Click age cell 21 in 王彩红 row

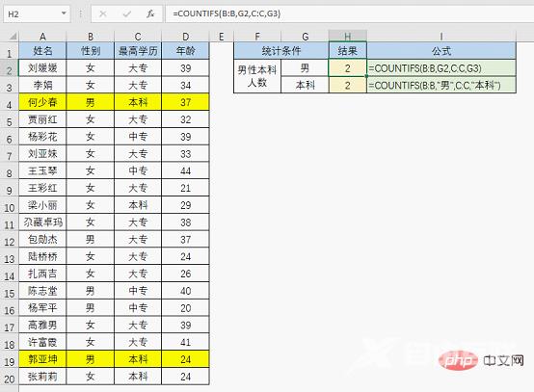click(x=185, y=188)
